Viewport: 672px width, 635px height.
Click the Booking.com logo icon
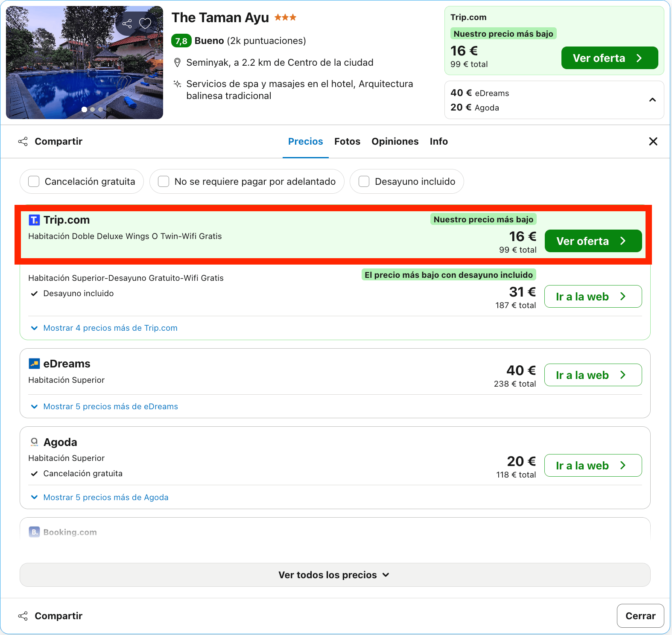(34, 532)
